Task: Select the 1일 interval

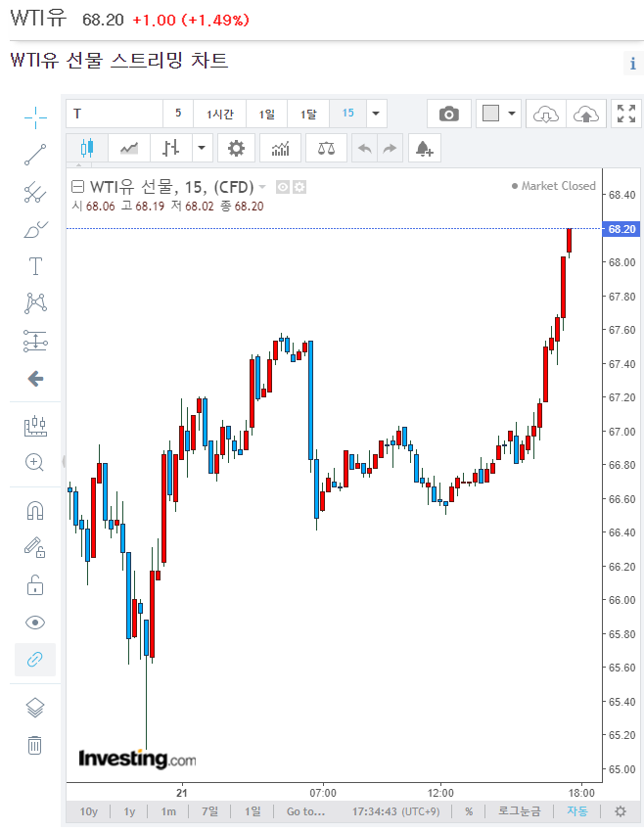Action: pos(266,114)
